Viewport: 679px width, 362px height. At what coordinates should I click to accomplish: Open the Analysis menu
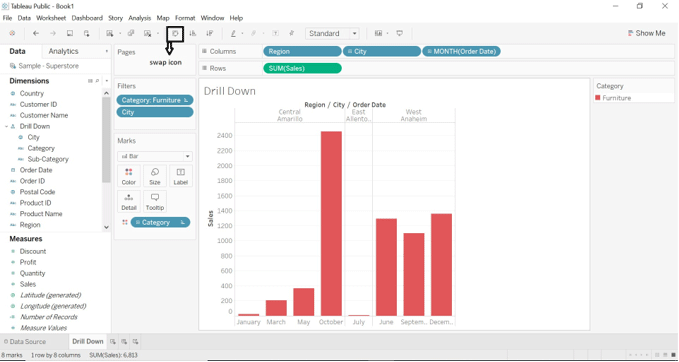(139, 18)
